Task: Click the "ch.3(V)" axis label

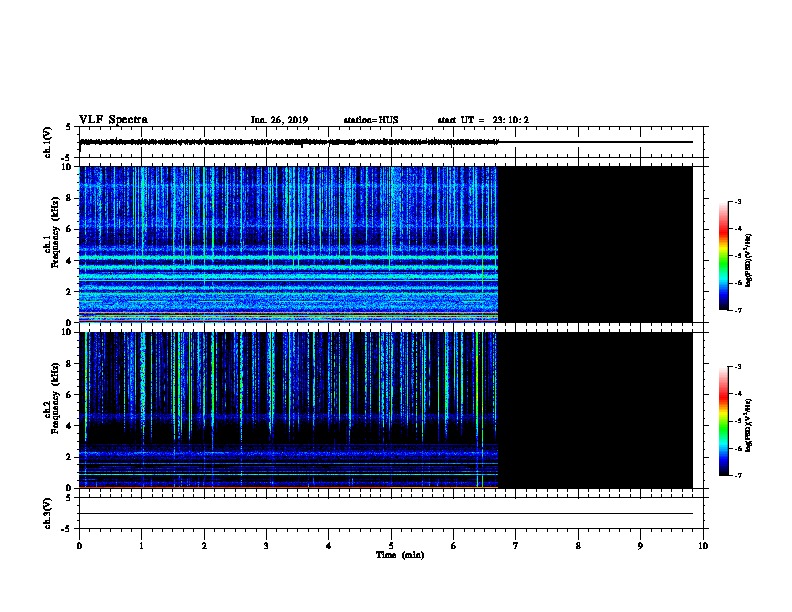Action: 48,513
